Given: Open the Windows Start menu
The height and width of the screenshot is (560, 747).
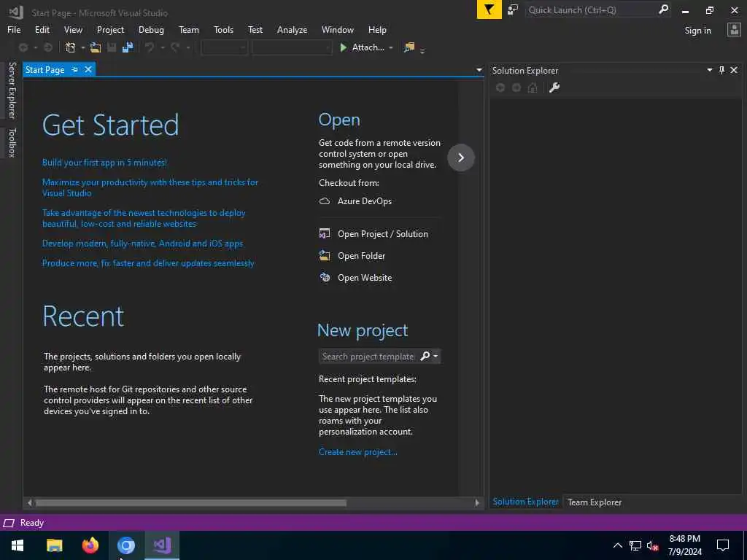Looking at the screenshot, I should [x=18, y=545].
